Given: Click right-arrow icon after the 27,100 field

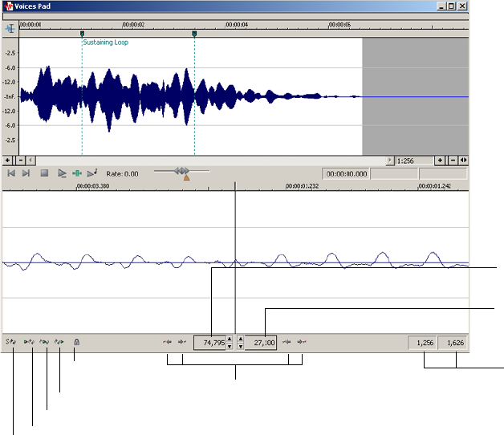Looking at the screenshot, I should point(302,342).
